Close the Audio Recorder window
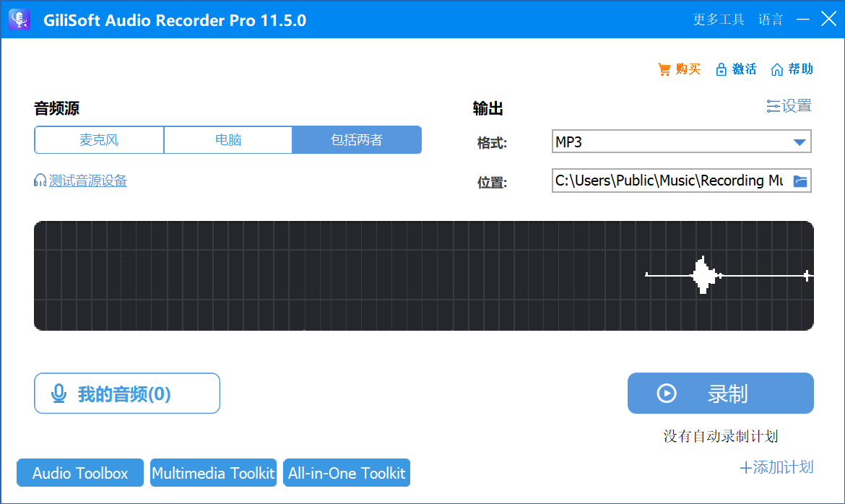This screenshot has height=504, width=845. point(828,19)
